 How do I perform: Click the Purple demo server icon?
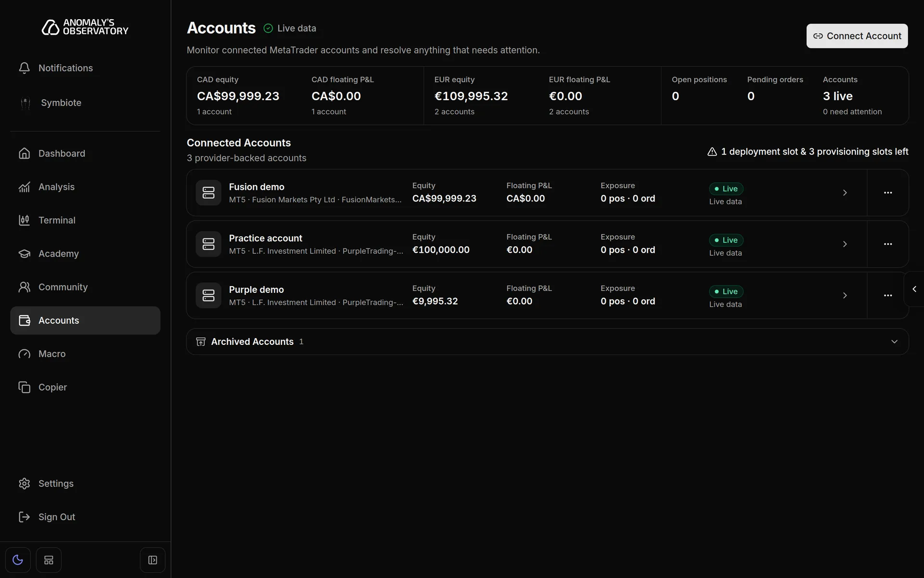208,295
